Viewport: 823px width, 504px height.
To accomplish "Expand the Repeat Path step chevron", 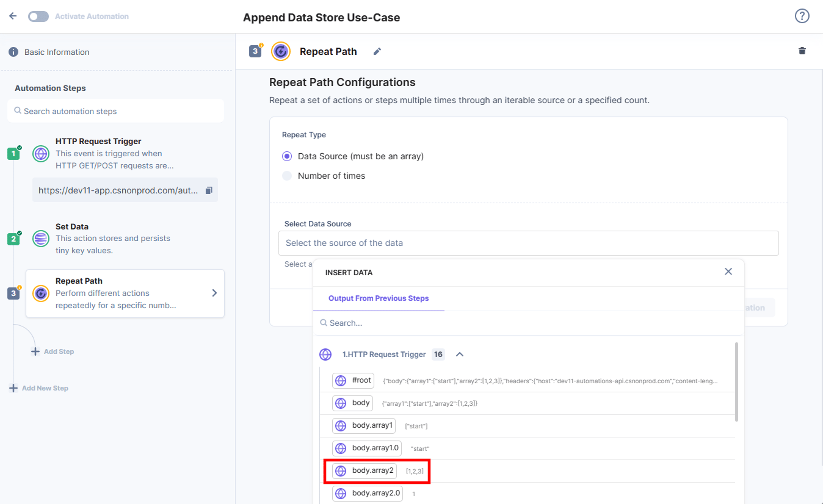I will point(215,293).
